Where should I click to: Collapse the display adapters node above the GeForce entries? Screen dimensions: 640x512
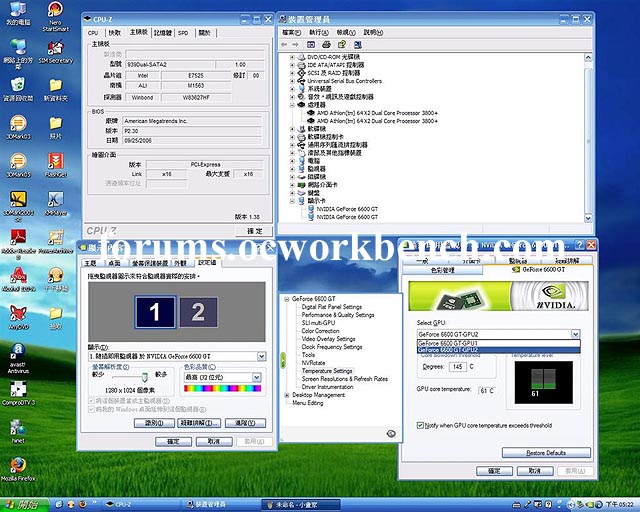click(x=292, y=201)
